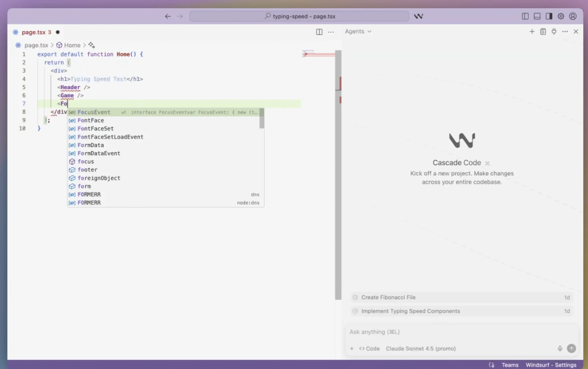Click line number 1 in the gutter
Screen dimensions: 588x369
click(x=24, y=54)
